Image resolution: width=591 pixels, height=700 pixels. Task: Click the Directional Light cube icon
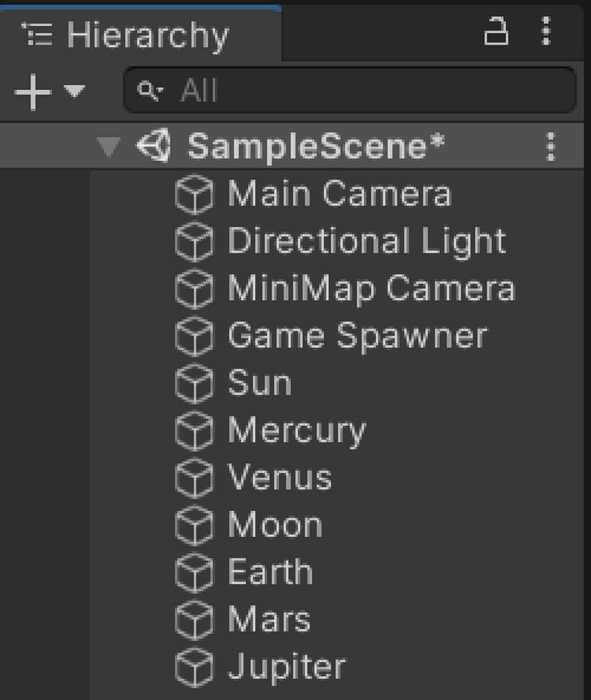(x=194, y=243)
